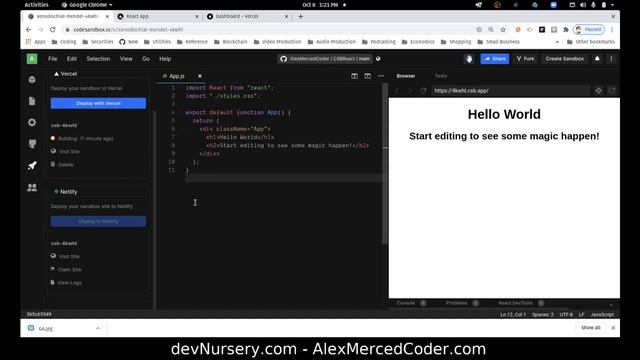Viewport: 640px width, 360px height.
Task: Open the Configuration gear sidebar icon
Action: [x=32, y=122]
